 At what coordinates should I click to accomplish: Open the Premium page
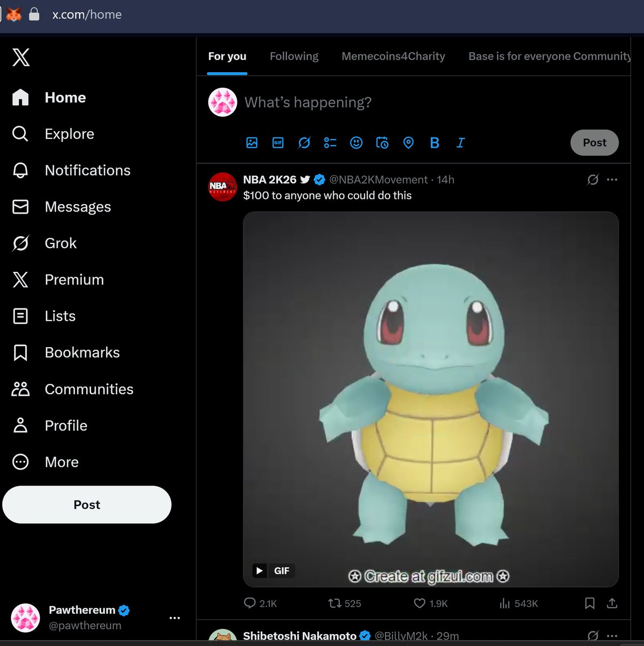click(x=58, y=279)
